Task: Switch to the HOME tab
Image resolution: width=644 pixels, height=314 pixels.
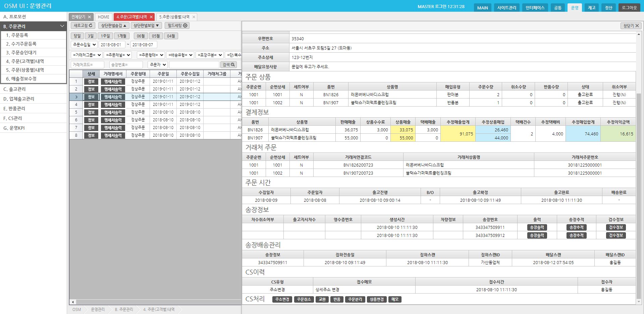Action: 104,17
